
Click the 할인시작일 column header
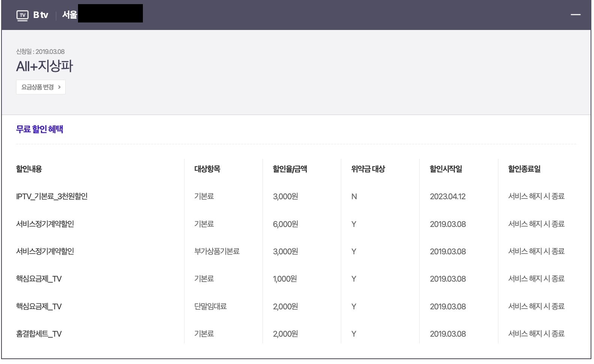[445, 169]
